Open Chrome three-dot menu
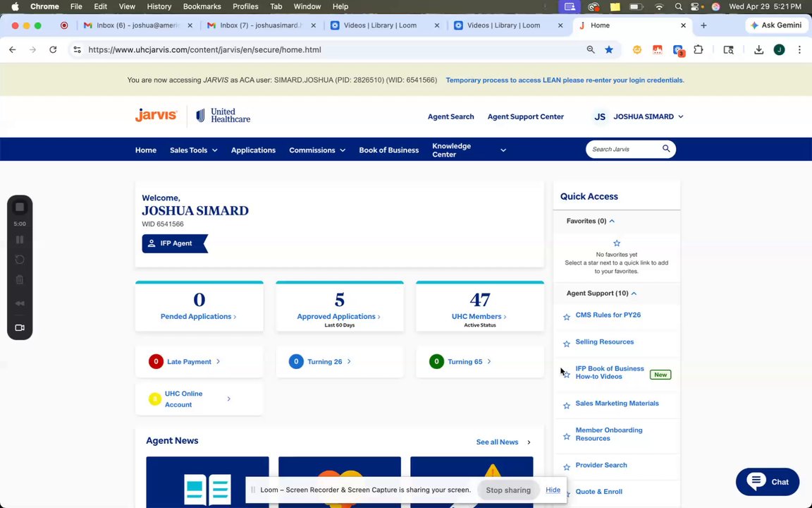Viewport: 812px width, 508px height. (799, 50)
